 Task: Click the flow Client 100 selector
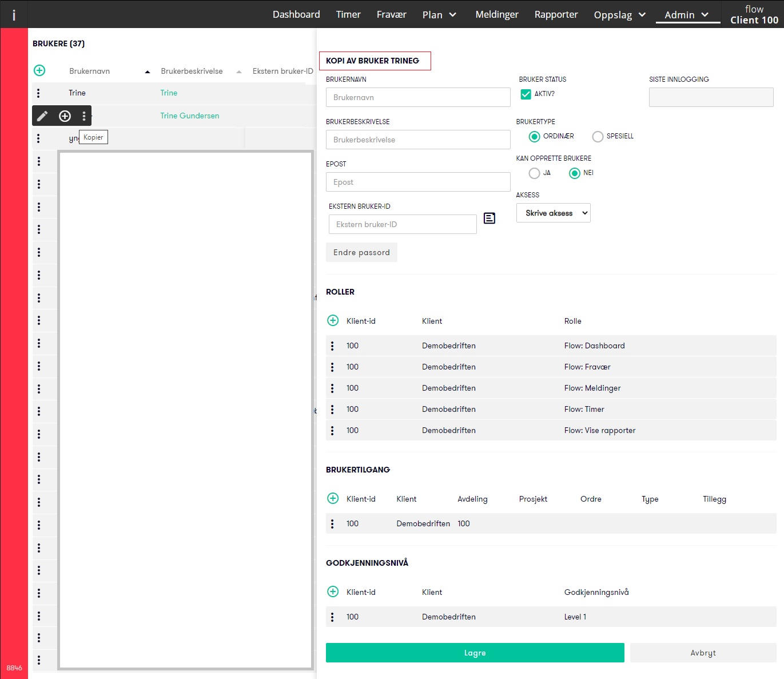tap(754, 14)
